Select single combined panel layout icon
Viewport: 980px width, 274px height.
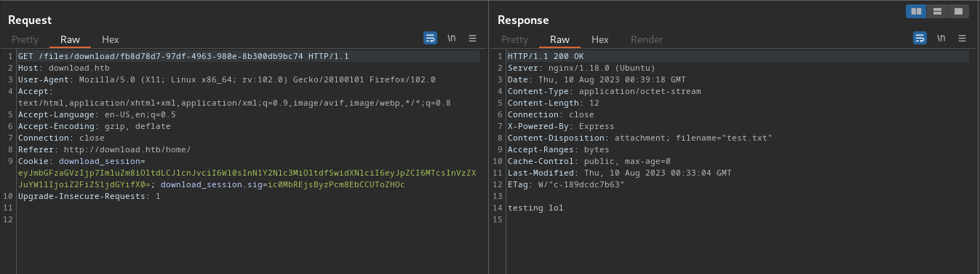[x=958, y=11]
